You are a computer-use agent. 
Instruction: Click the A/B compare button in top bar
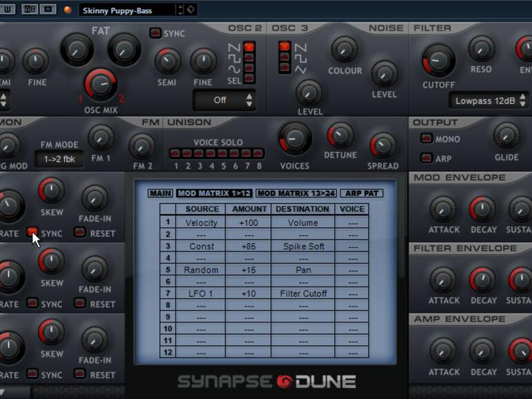pos(30,9)
